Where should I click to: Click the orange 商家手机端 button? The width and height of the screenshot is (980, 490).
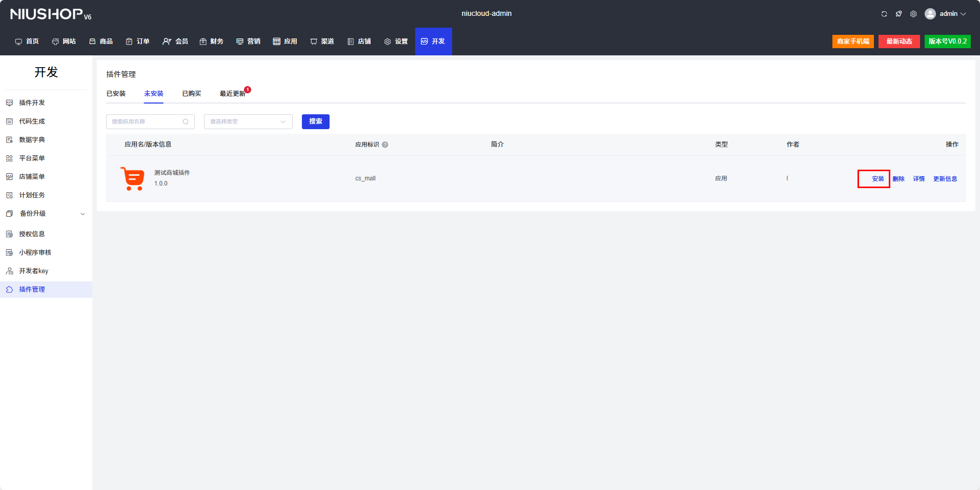(x=853, y=41)
